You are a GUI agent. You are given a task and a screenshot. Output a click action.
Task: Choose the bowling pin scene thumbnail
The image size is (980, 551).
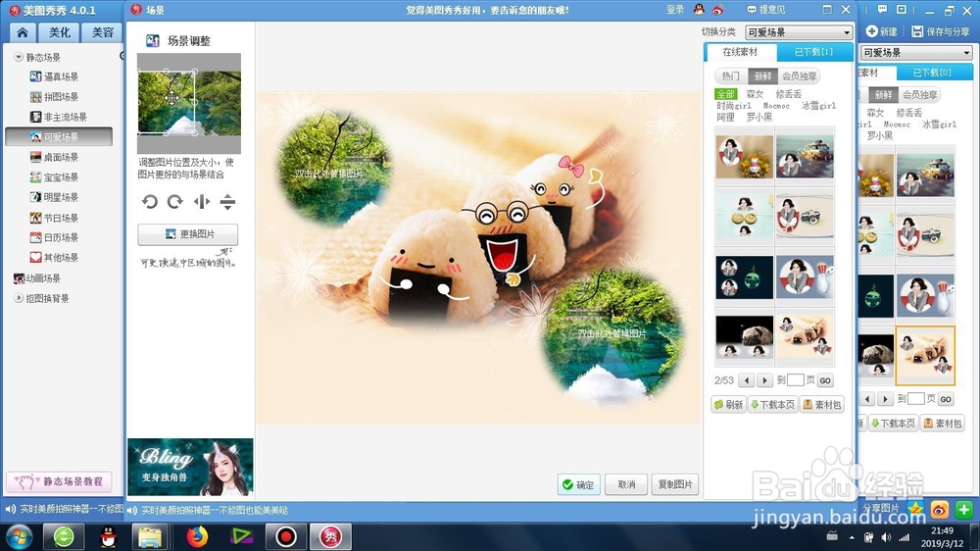pos(805,277)
